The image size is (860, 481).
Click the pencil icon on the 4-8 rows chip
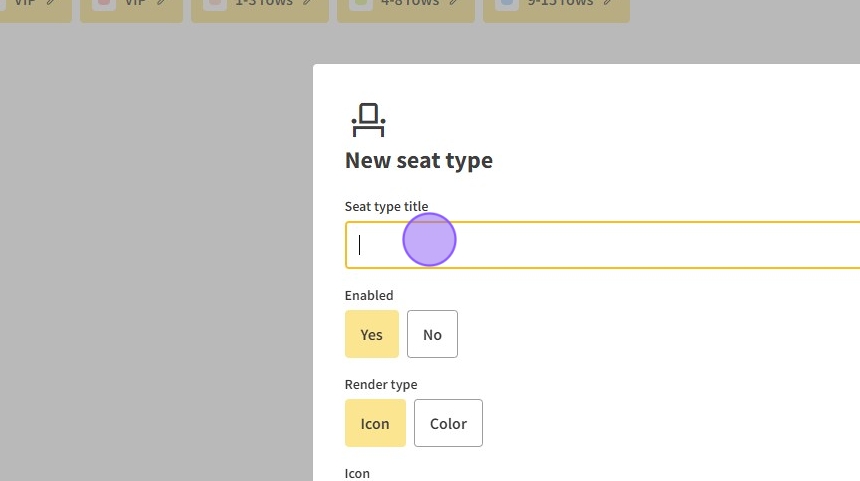tap(455, 3)
